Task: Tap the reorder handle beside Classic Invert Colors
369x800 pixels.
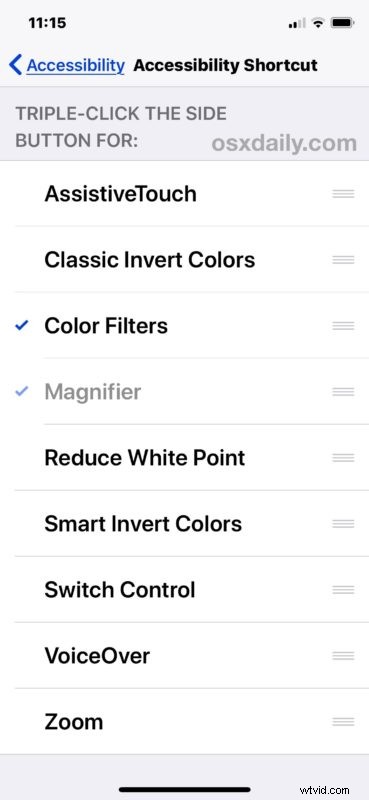Action: 343,260
